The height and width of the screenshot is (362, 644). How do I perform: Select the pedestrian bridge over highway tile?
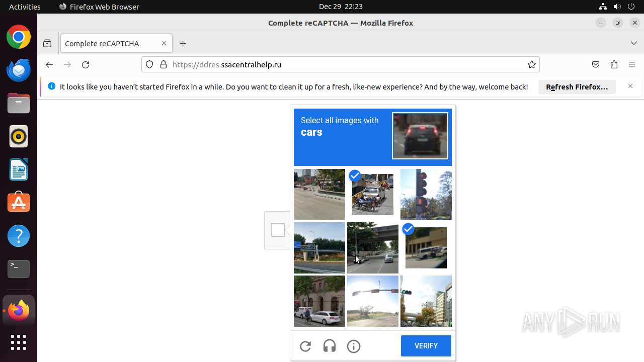pos(319,248)
